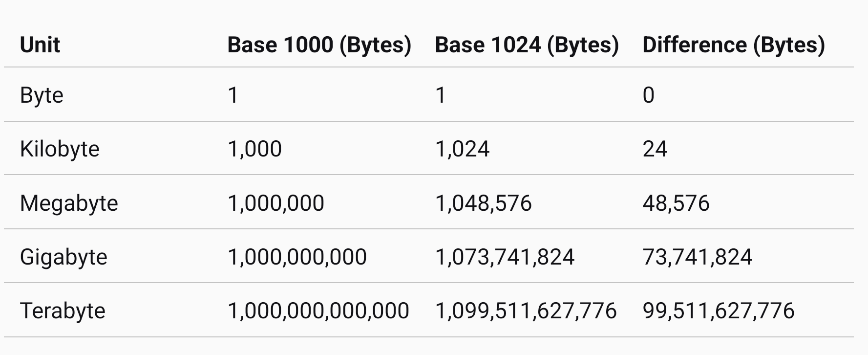Click the Difference (Bytes) column header
Viewport: 868px width, 355px height.
tap(733, 44)
